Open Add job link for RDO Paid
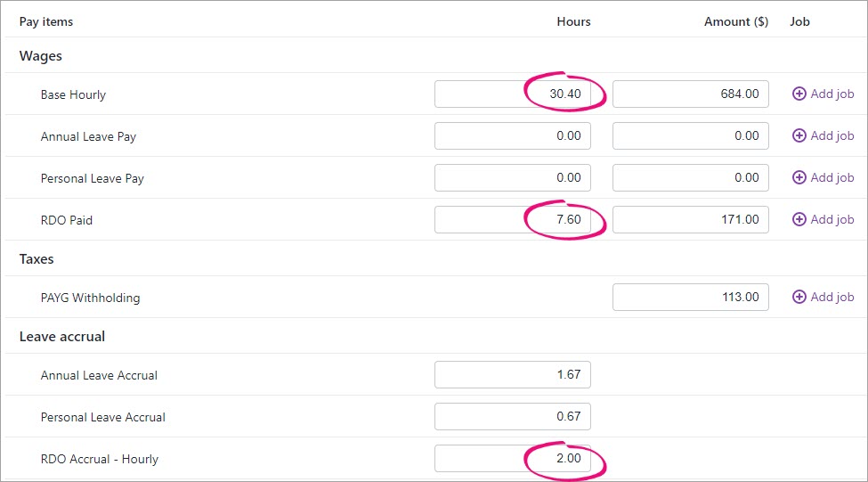868x482 pixels. coord(831,219)
